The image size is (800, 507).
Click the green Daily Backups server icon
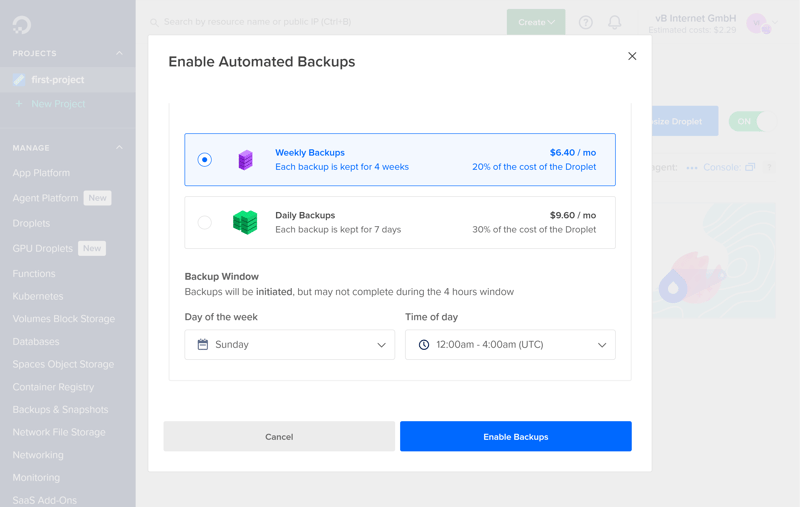[x=245, y=222]
